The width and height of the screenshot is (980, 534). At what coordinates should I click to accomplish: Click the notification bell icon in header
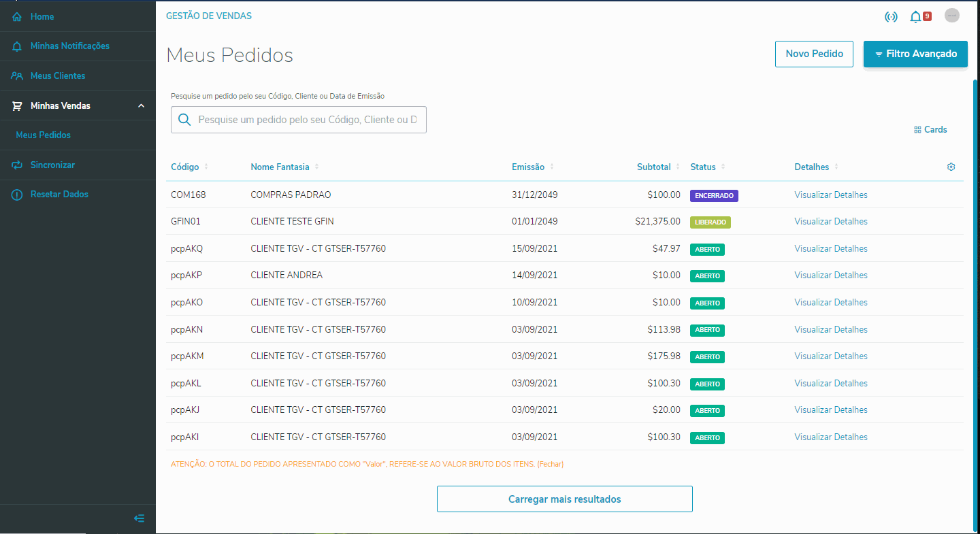915,17
